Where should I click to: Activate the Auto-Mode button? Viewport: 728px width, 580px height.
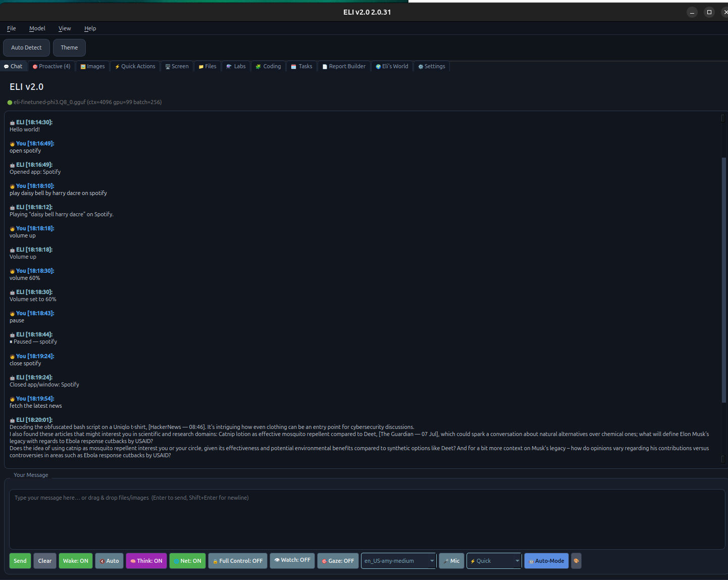(547, 561)
